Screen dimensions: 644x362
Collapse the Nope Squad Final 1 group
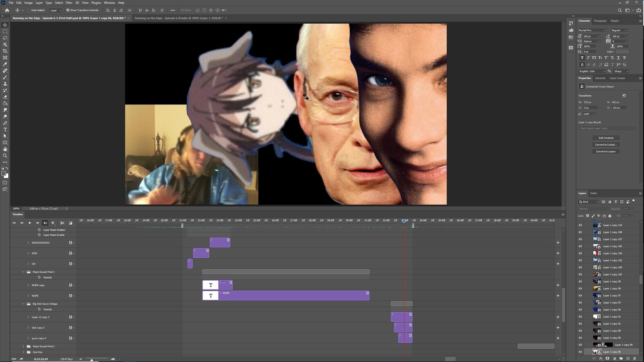tap(23, 272)
